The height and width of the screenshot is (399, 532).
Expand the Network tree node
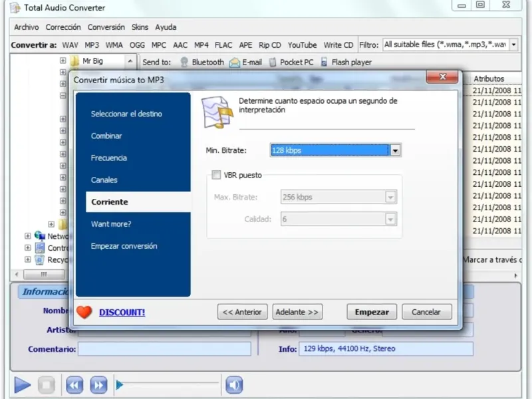click(x=28, y=236)
